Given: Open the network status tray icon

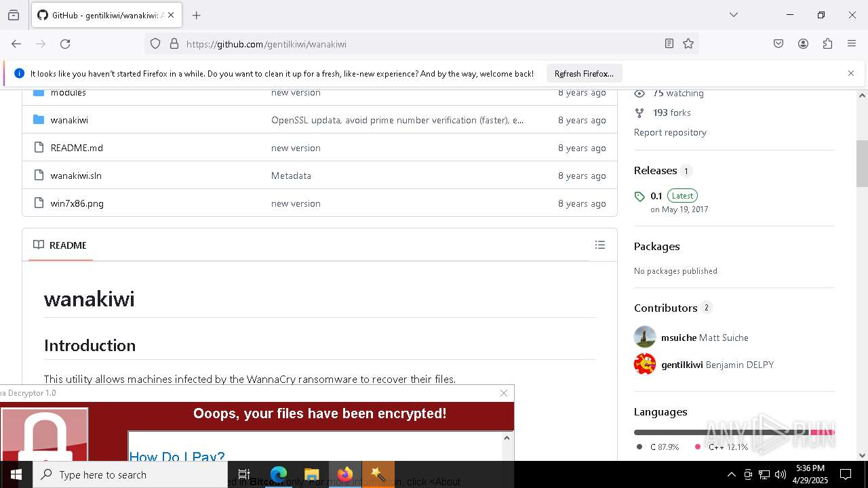Looking at the screenshot, I should pos(764,474).
